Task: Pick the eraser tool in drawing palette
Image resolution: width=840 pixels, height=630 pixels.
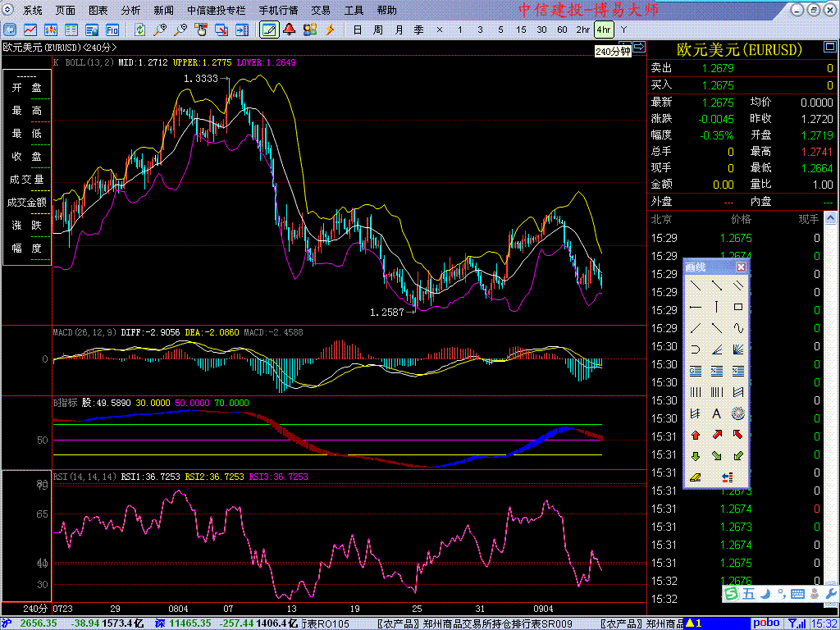Action: point(695,477)
